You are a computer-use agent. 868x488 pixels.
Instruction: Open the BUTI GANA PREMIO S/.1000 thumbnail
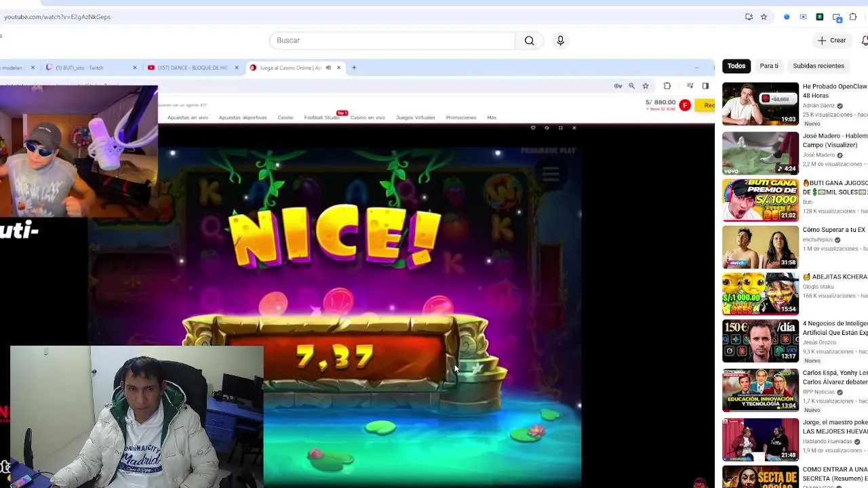(760, 200)
